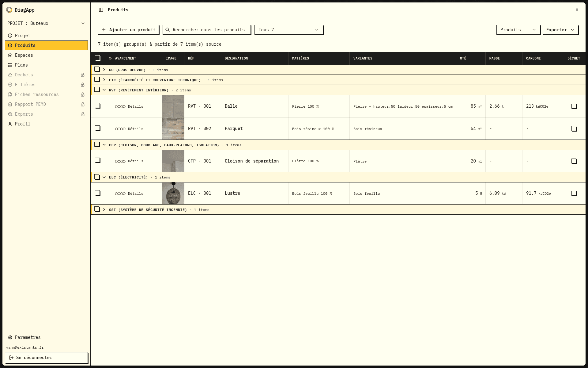The image size is (588, 368).
Task: Click the Plans icon in sidebar
Action: [x=10, y=65]
